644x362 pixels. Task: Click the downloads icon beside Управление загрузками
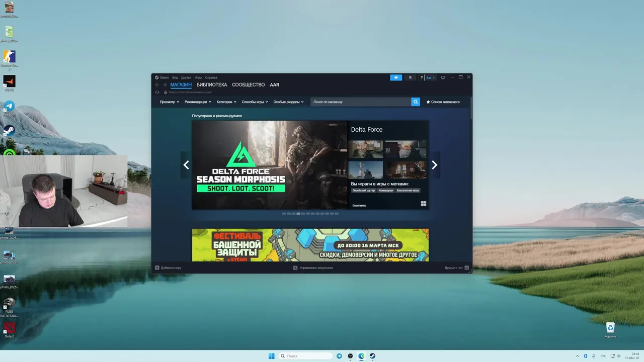click(295, 267)
